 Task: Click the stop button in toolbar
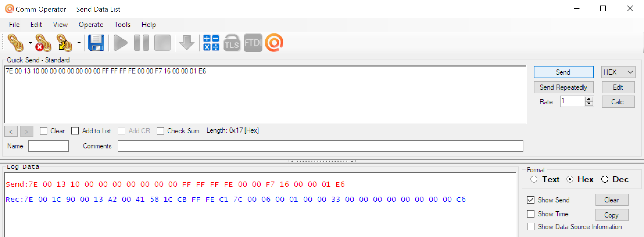click(162, 43)
